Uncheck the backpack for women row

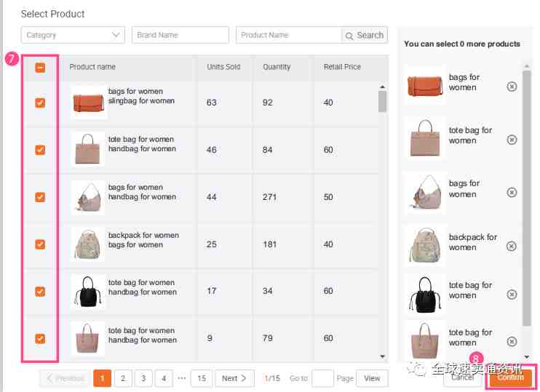(x=40, y=244)
